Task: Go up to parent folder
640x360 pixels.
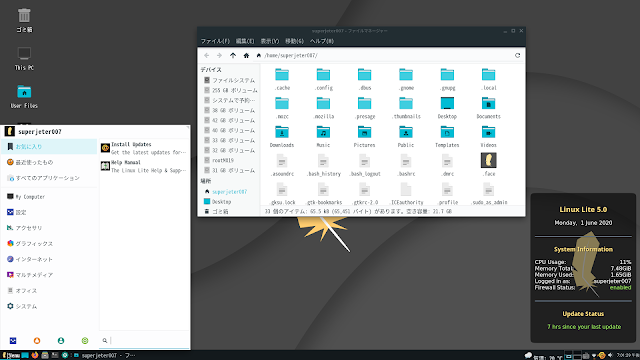Action: [233, 56]
